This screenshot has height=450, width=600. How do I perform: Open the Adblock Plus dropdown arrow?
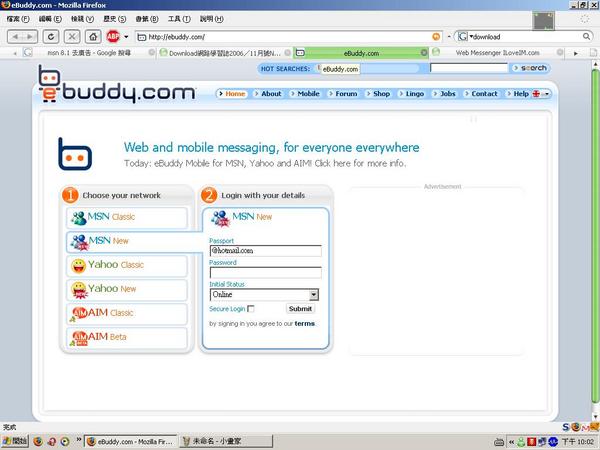(x=126, y=37)
